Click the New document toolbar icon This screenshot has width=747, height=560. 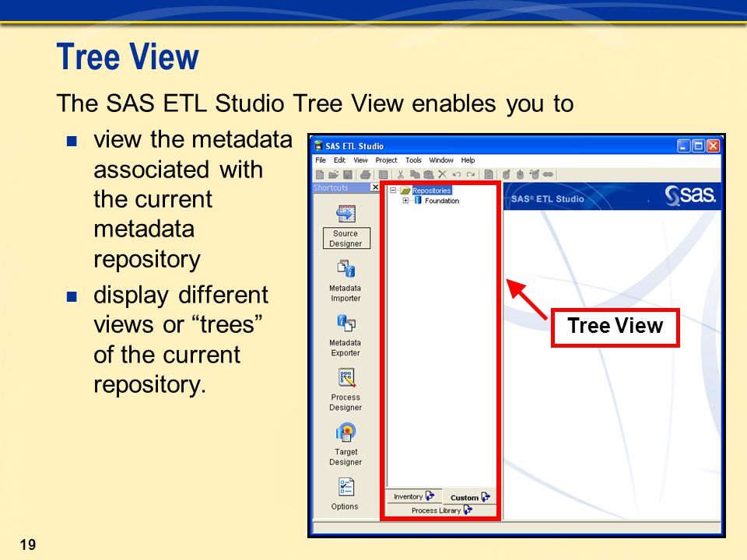[x=320, y=175]
